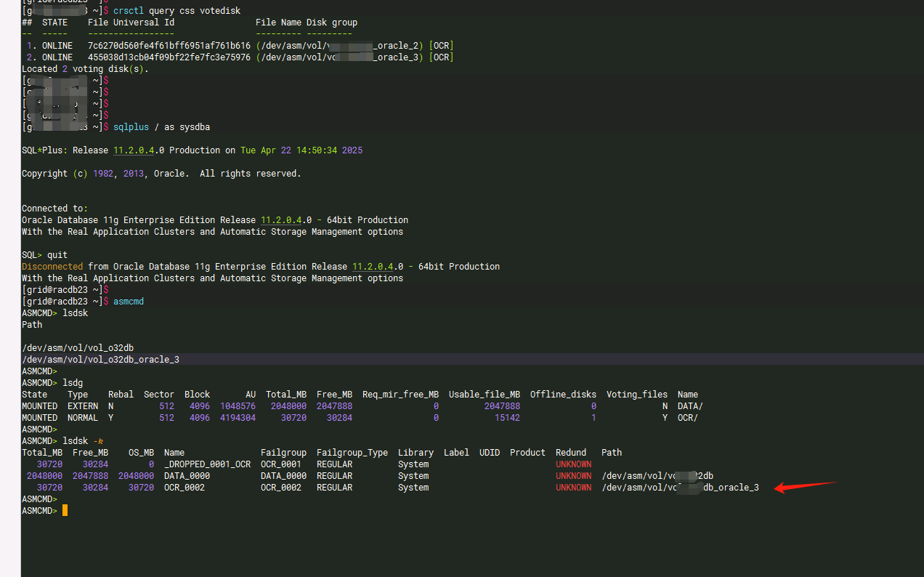924x577 pixels.
Task: Click the AU value 1048576
Action: click(x=238, y=406)
